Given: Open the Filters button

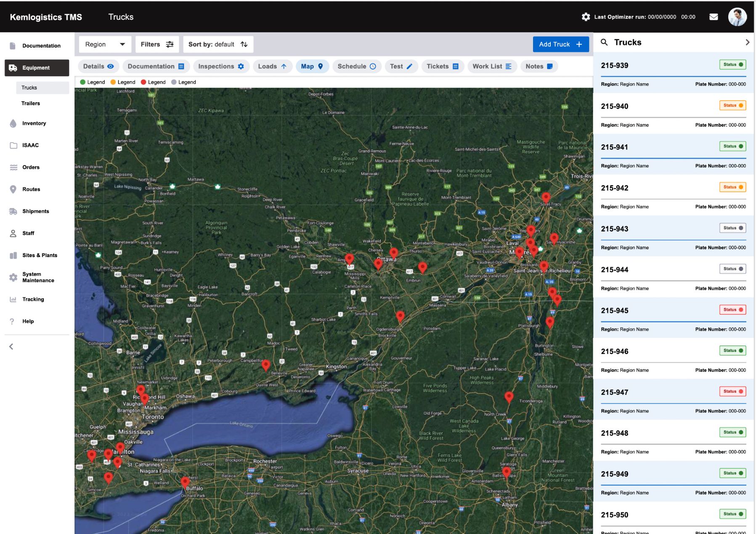Looking at the screenshot, I should pyautogui.click(x=157, y=44).
